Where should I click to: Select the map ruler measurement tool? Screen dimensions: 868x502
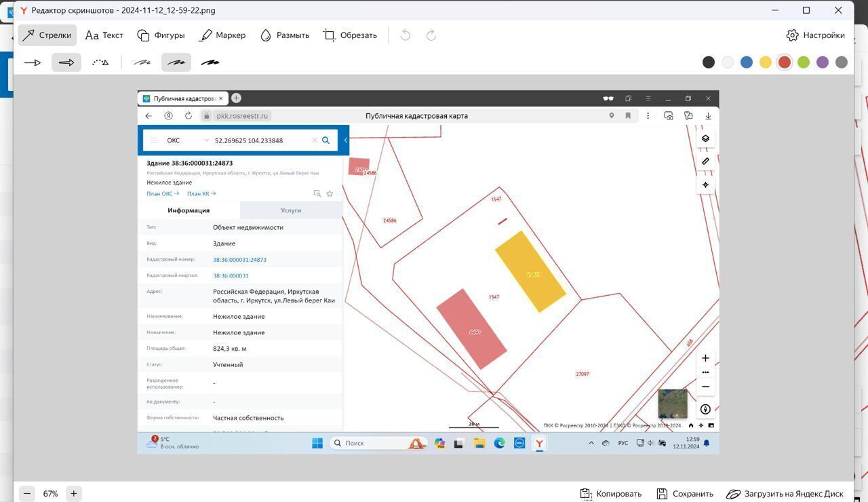tap(705, 161)
